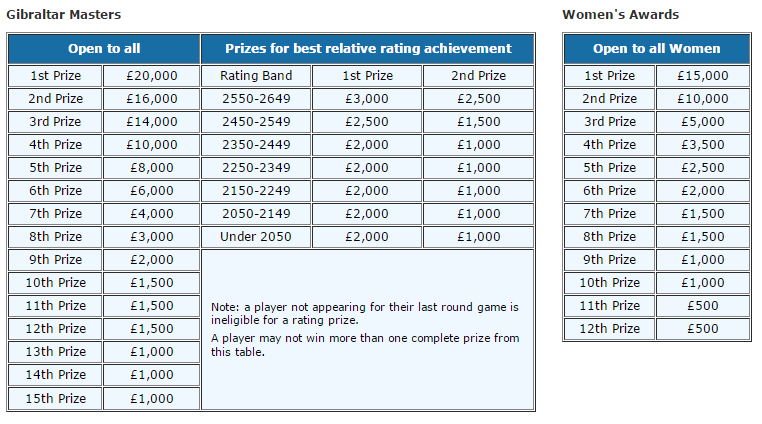This screenshot has height=424, width=762.
Task: Click the 'Under 2050' rating band
Action: (257, 237)
